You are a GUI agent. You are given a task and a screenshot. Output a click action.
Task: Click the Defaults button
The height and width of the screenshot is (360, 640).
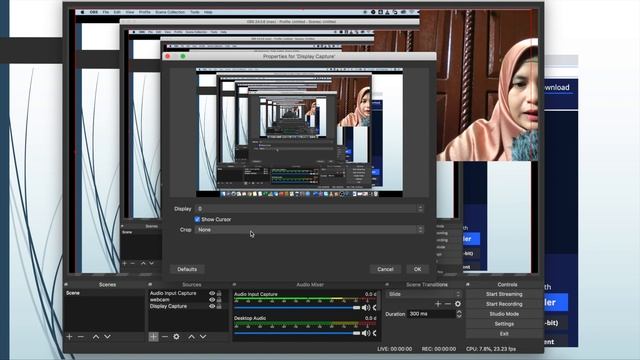point(187,269)
